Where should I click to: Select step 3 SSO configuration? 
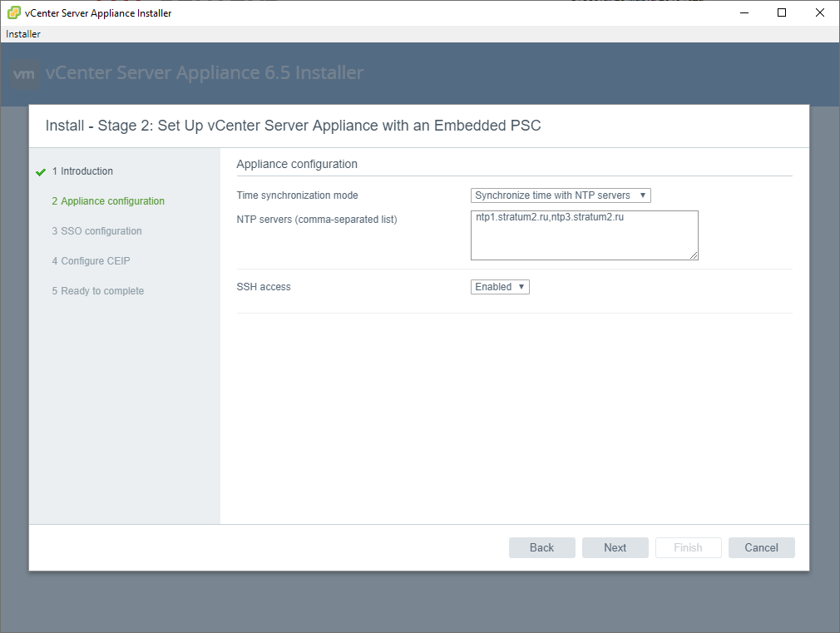96,231
